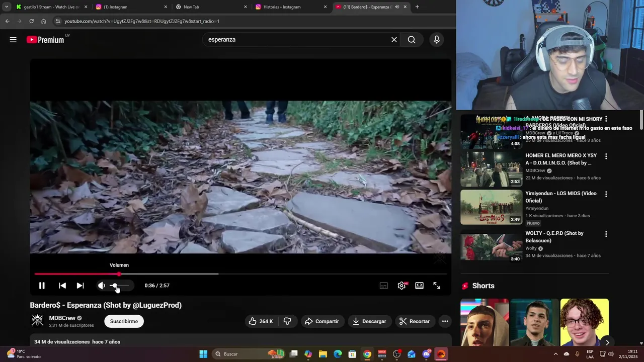Click the page vertical scrollbar
This screenshot has width=644, height=362.
(641, 120)
